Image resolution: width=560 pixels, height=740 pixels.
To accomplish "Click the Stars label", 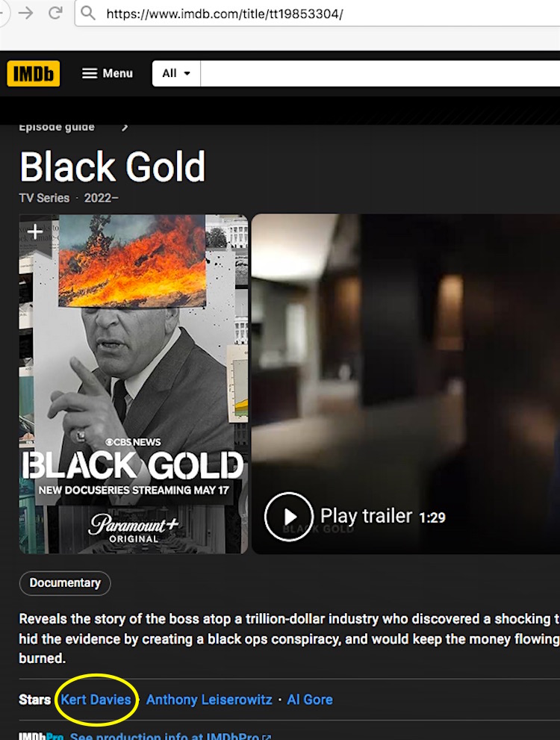I will pos(34,700).
